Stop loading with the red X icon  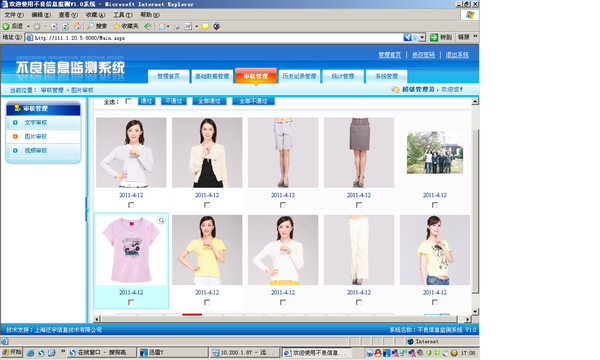coord(54,26)
